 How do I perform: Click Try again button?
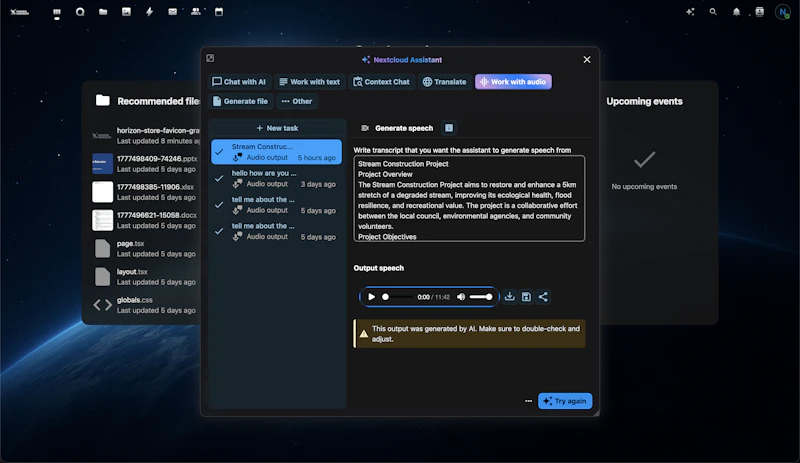click(565, 401)
